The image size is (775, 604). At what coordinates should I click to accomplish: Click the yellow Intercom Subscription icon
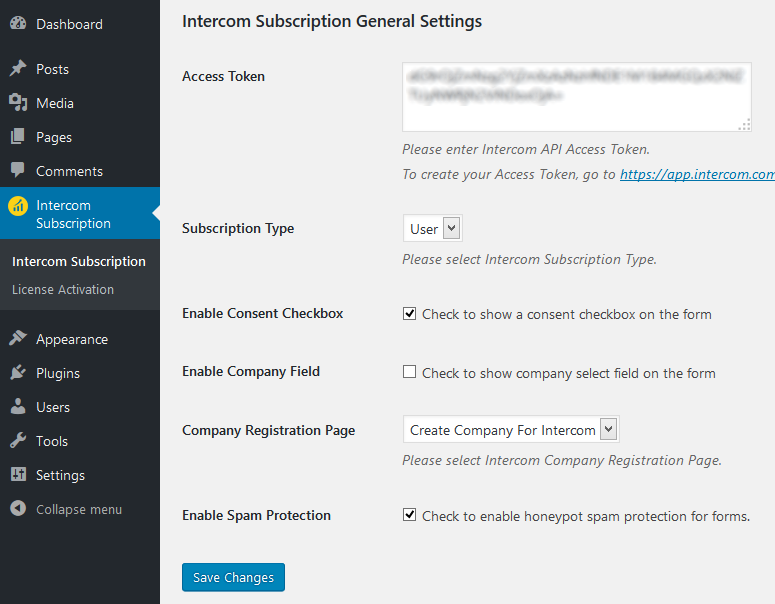pos(18,206)
